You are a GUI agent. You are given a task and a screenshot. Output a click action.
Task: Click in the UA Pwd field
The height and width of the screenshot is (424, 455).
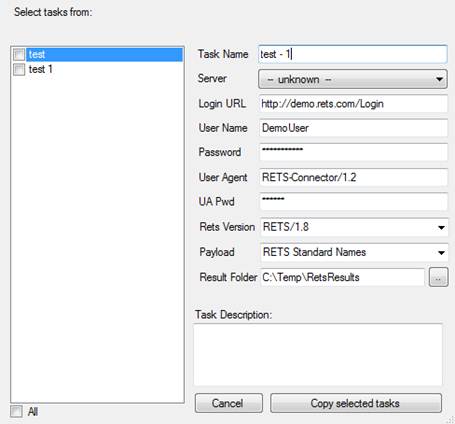353,201
